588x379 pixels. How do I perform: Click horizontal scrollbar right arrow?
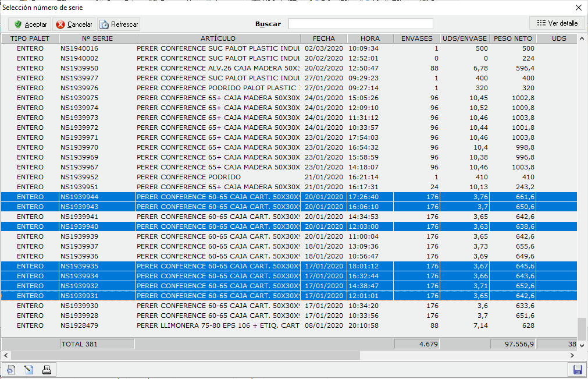(x=572, y=355)
